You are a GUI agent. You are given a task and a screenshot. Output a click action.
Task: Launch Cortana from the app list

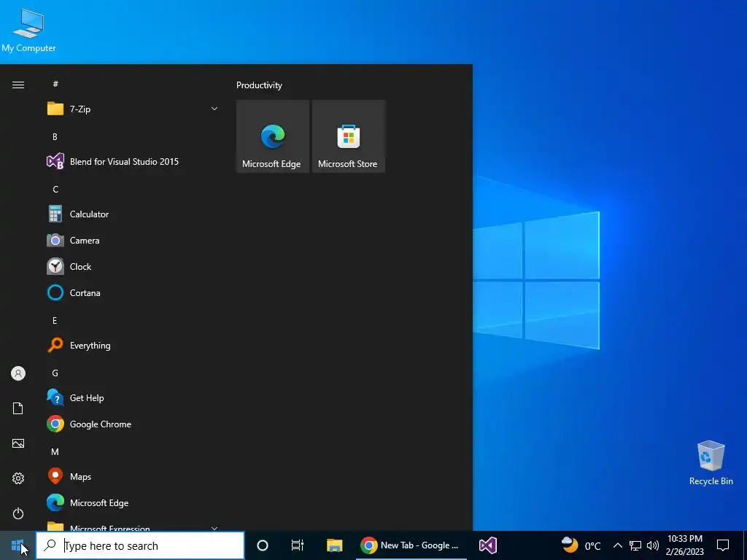133,293
